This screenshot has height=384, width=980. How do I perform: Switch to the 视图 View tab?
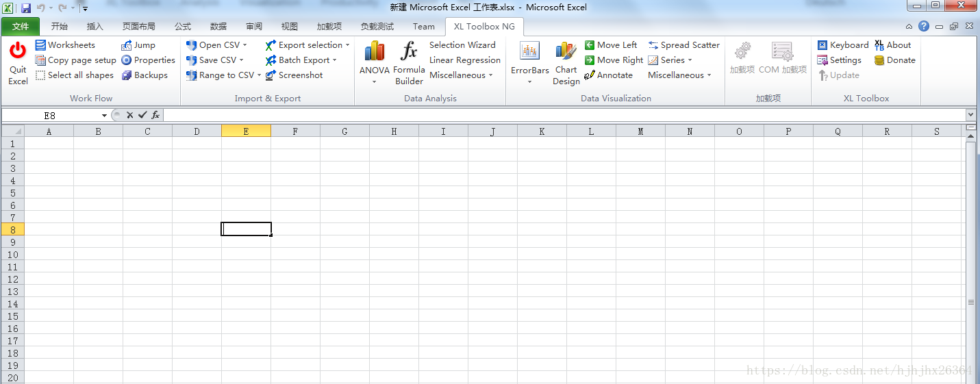[x=290, y=26]
